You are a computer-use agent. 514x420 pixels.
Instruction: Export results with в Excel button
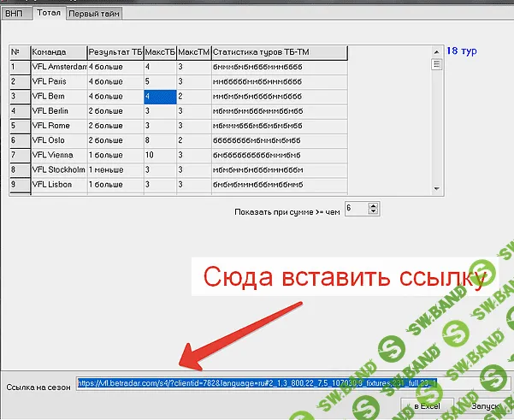coord(427,406)
